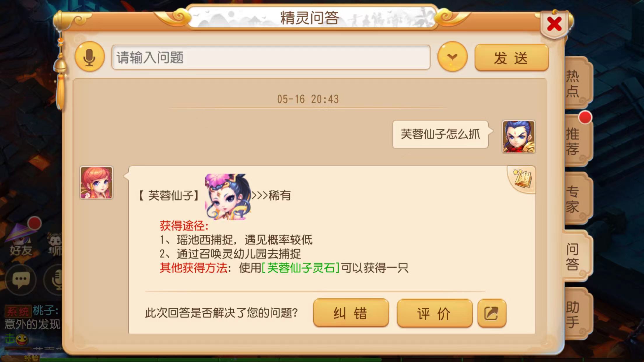The height and width of the screenshot is (362, 644).
Task: Open the green 芙蓉仙子灵石 link
Action: pyautogui.click(x=300, y=268)
